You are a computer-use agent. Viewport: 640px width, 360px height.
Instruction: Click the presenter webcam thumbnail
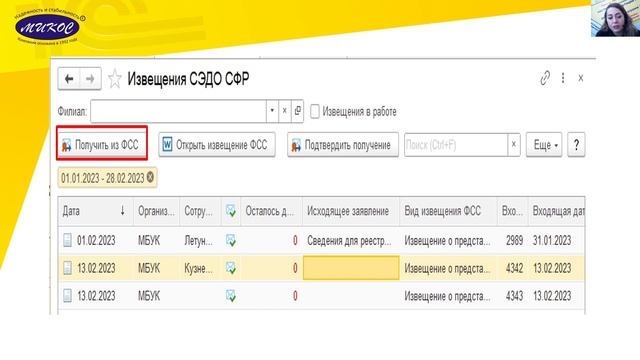[x=615, y=18]
